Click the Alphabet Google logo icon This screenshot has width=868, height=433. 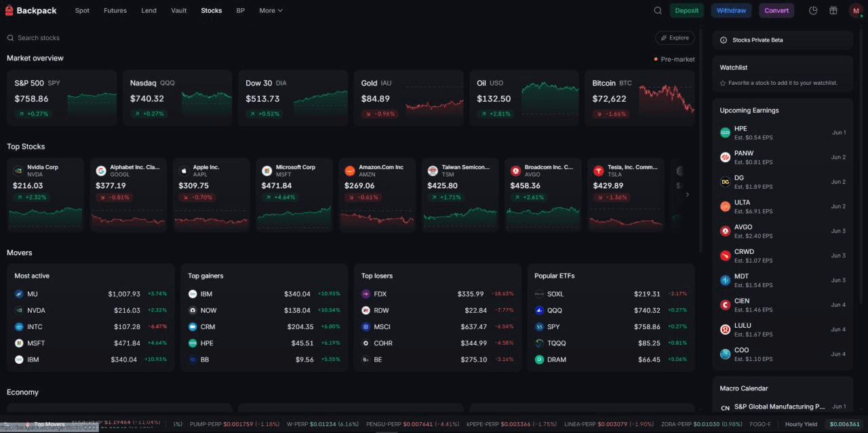[101, 170]
